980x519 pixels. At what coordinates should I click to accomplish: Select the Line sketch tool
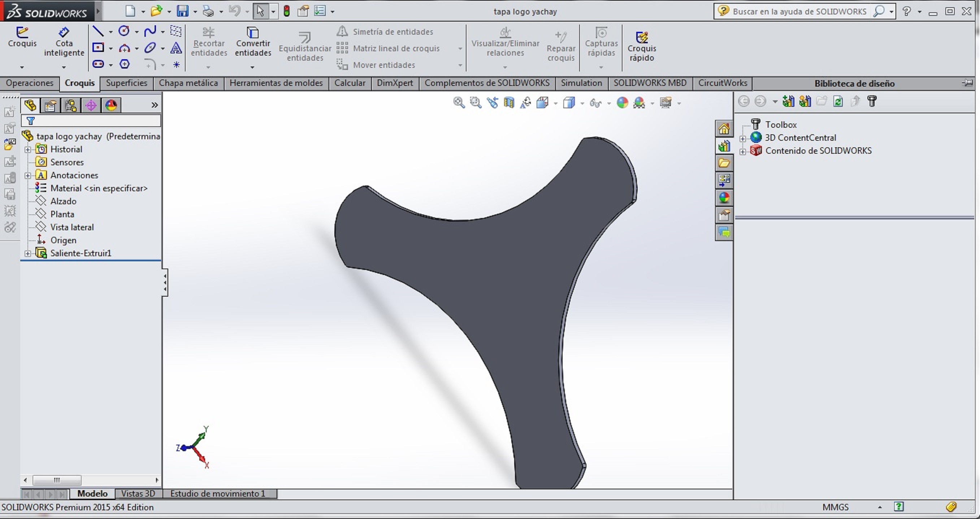pos(98,31)
